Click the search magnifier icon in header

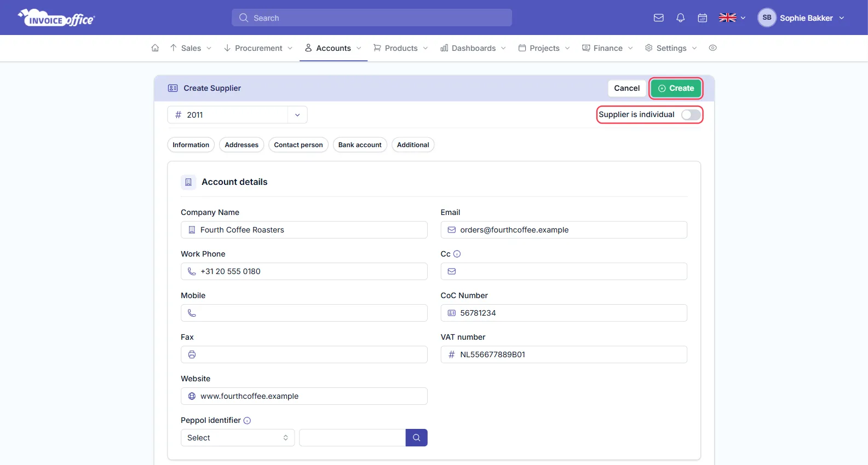coord(244,18)
